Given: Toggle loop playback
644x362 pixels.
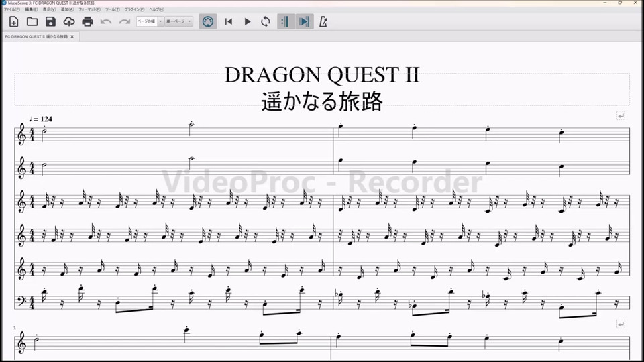Looking at the screenshot, I should [266, 21].
